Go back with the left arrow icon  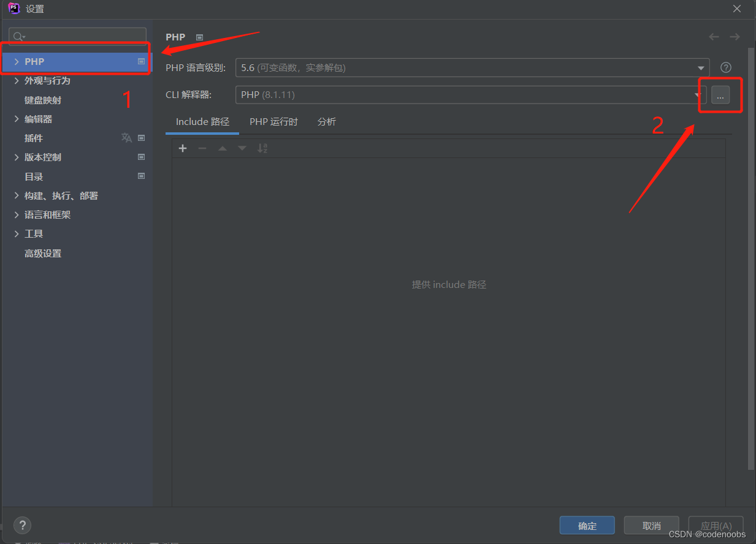pyautogui.click(x=714, y=37)
